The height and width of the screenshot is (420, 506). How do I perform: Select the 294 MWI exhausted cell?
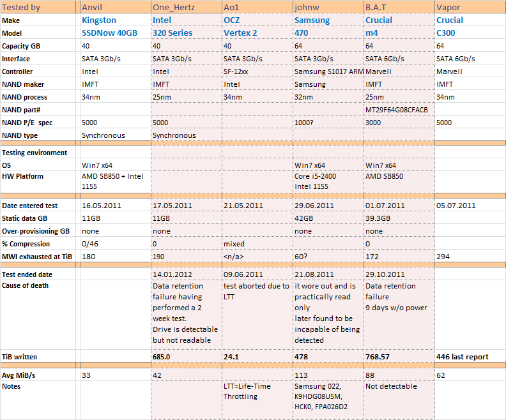click(x=470, y=257)
